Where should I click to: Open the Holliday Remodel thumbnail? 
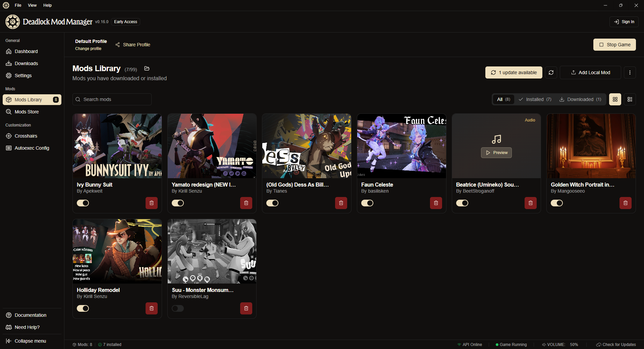[x=117, y=251]
